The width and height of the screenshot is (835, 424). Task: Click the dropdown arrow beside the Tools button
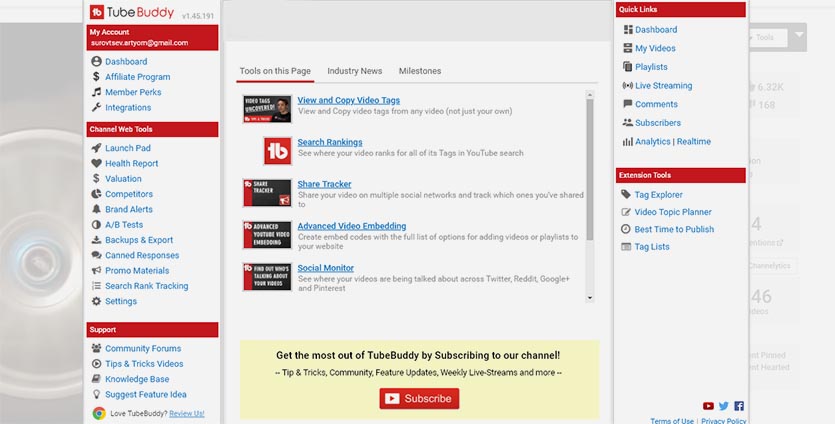point(799,36)
